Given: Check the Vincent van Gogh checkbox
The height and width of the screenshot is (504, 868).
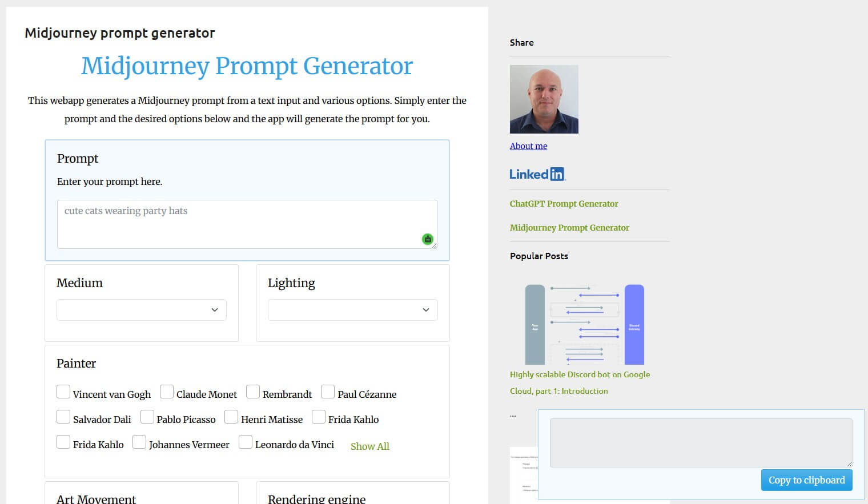Looking at the screenshot, I should pos(63,392).
